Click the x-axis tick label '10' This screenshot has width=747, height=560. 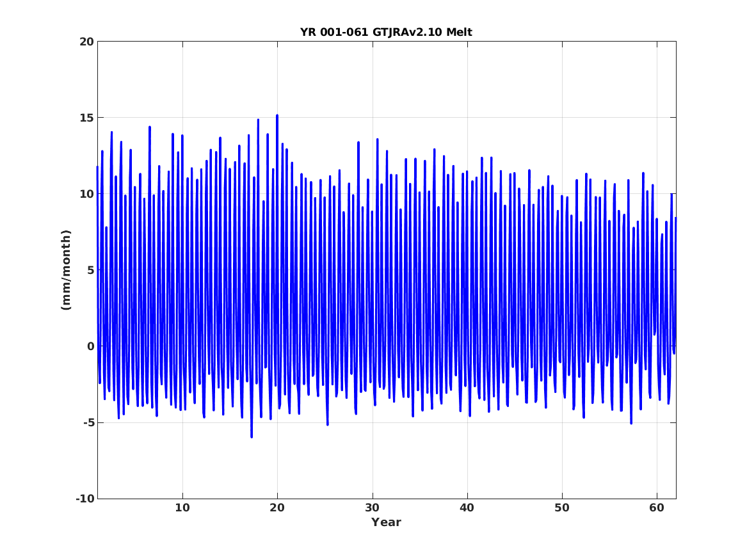(x=182, y=508)
